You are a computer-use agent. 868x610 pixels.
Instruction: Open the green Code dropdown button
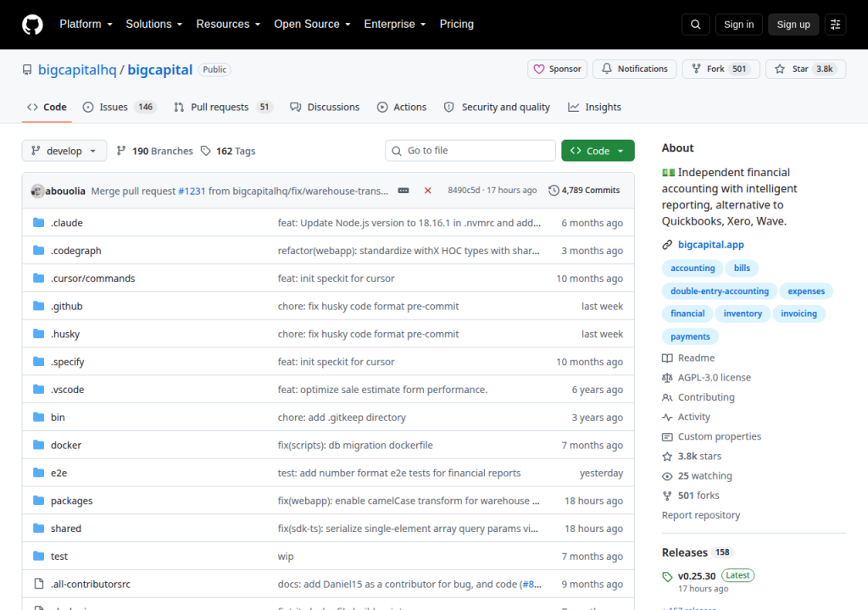(x=598, y=151)
